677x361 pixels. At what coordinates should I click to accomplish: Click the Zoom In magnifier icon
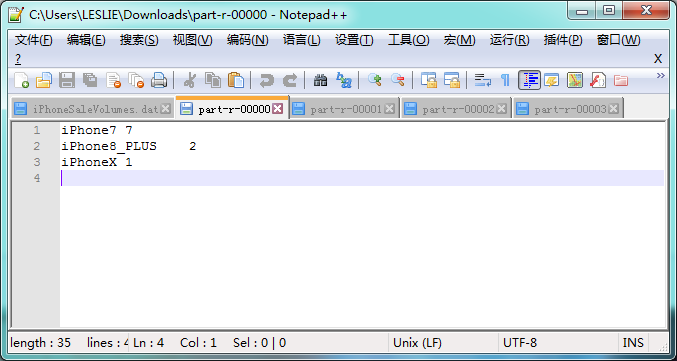tap(374, 80)
